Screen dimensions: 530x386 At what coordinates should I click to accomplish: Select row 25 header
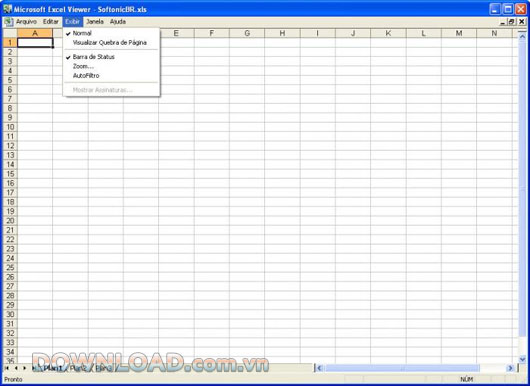pos(10,268)
